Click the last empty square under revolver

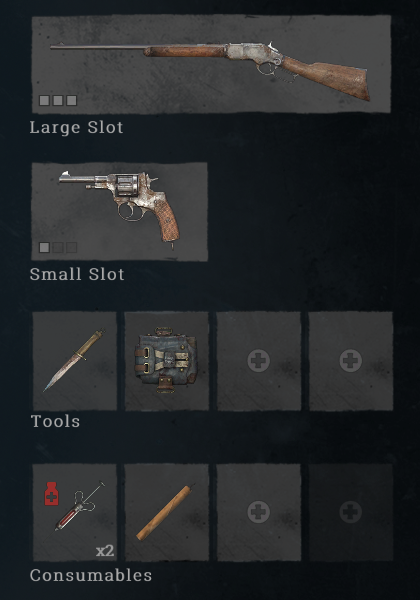(x=72, y=248)
